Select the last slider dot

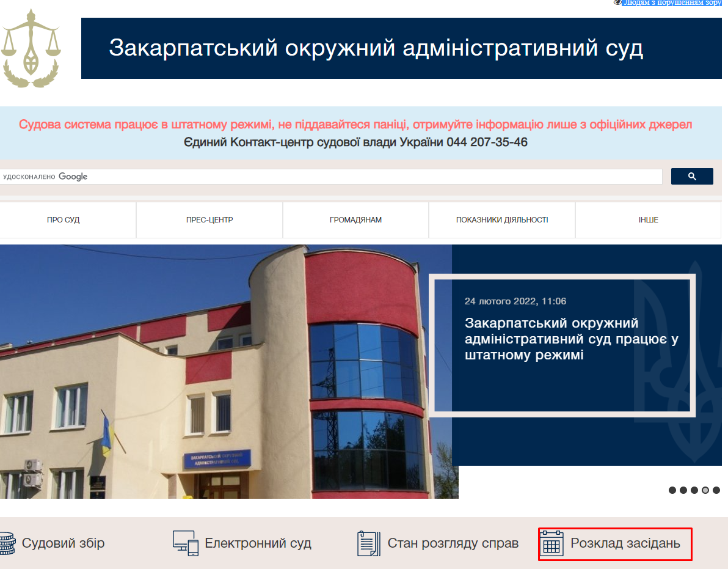pos(716,490)
